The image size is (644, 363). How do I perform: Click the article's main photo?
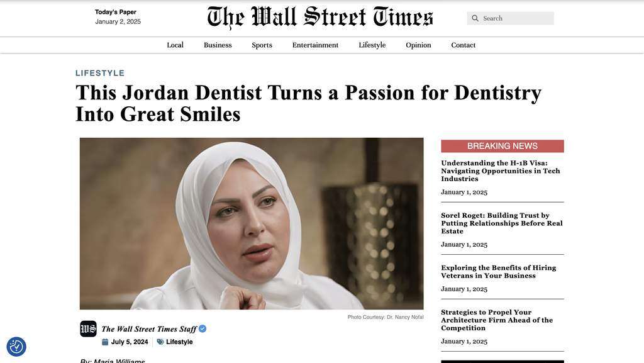coord(252,223)
